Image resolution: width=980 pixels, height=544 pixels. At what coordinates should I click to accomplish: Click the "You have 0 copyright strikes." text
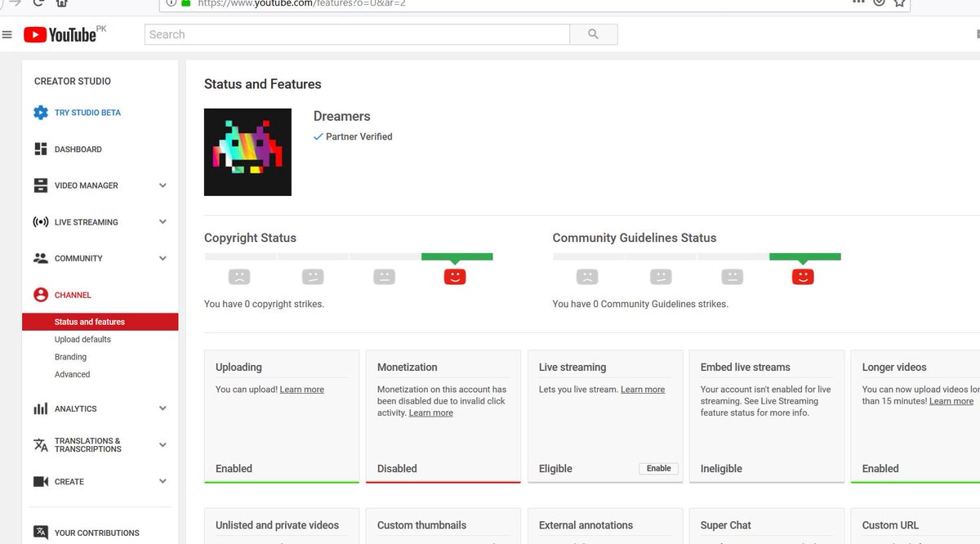[x=264, y=304]
